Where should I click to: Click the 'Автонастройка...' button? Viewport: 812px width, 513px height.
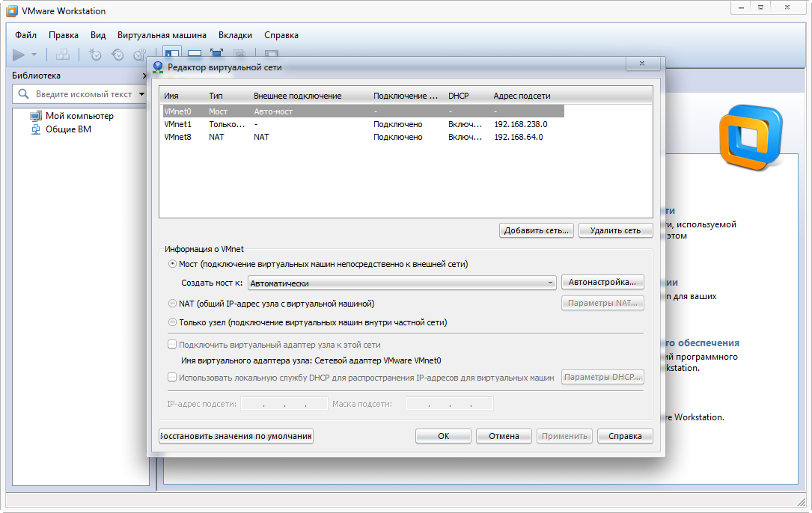pyautogui.click(x=602, y=282)
